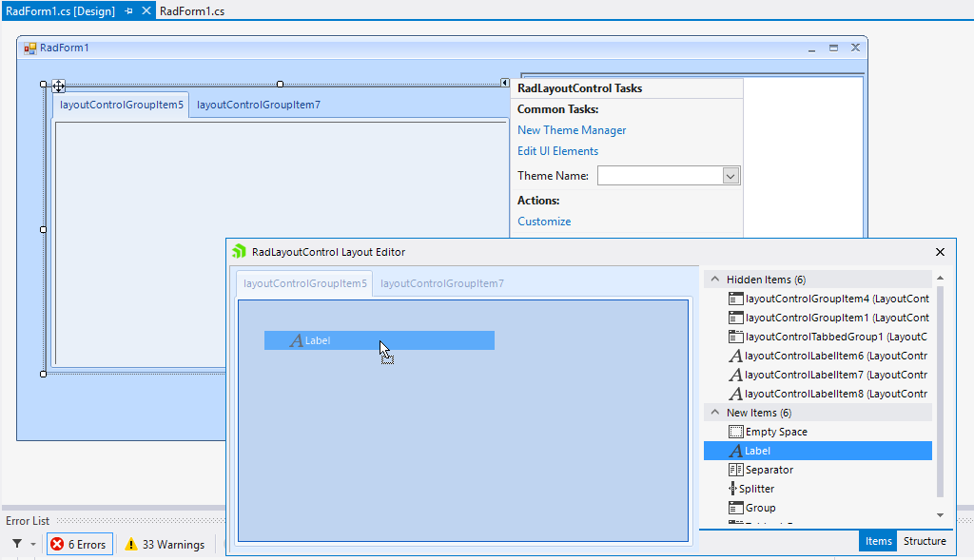974x560 pixels.
Task: Click the items list scroll down arrow
Action: pos(940,515)
